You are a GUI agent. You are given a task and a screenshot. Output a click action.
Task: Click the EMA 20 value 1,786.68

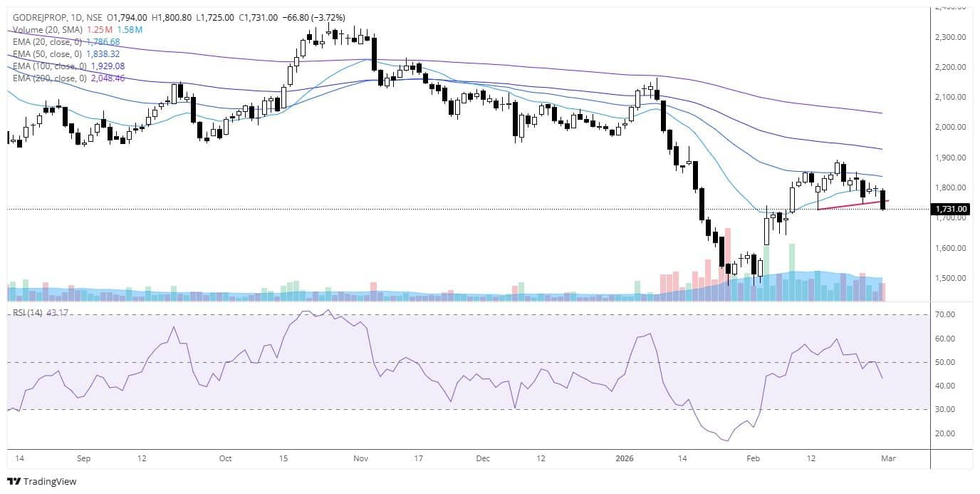(103, 42)
